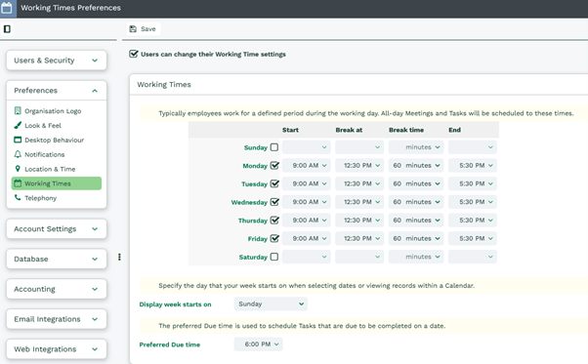The width and height of the screenshot is (588, 364).
Task: Click the Look & Feel brush icon
Action: 18,125
